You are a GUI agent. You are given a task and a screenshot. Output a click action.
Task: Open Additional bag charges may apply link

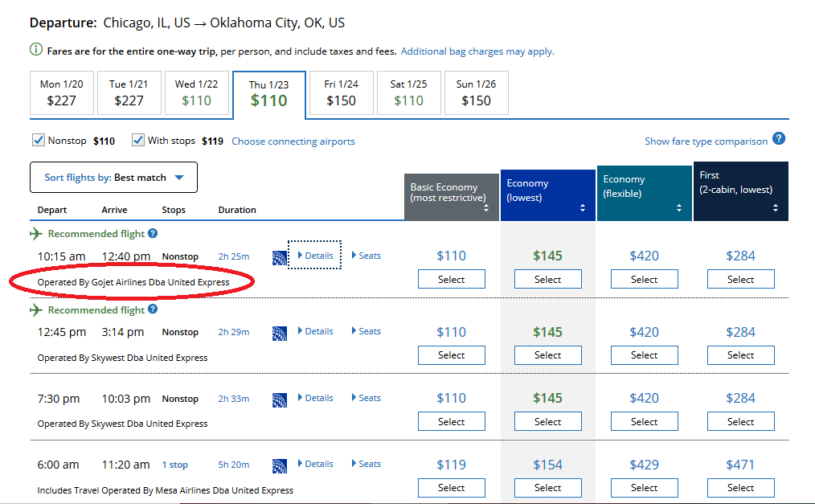477,51
